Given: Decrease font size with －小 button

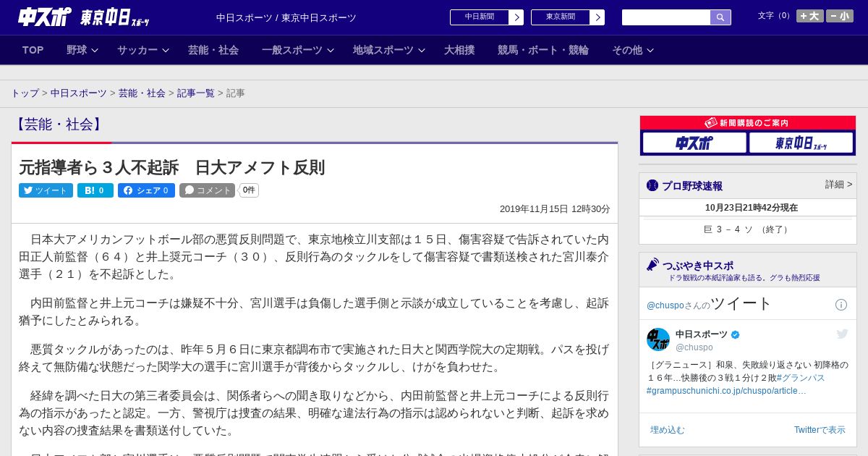Looking at the screenshot, I should point(840,16).
